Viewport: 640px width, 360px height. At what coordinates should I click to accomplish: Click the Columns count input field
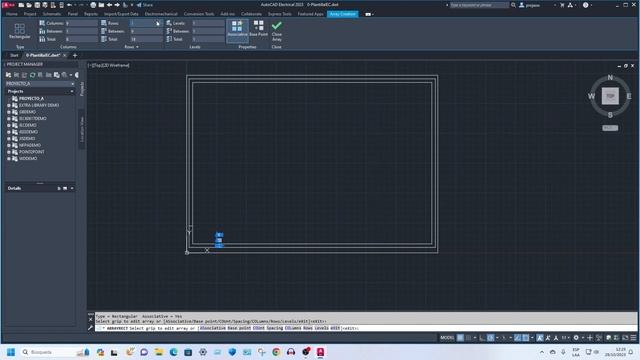pos(82,23)
